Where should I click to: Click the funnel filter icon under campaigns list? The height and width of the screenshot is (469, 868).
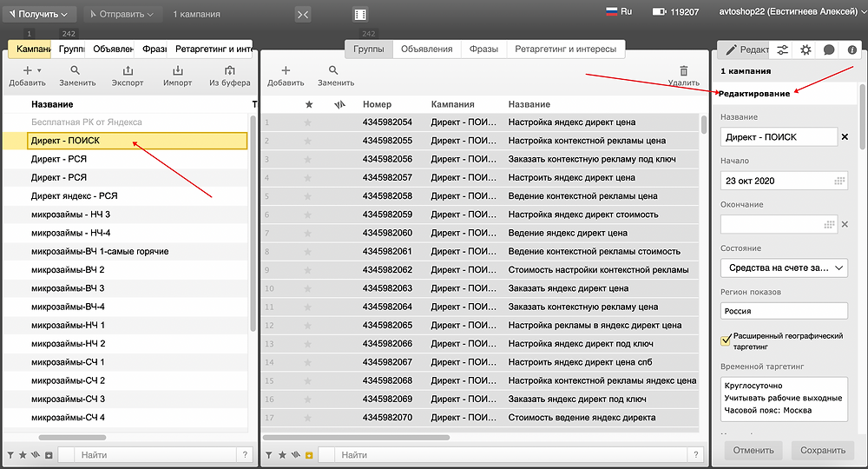(10, 454)
